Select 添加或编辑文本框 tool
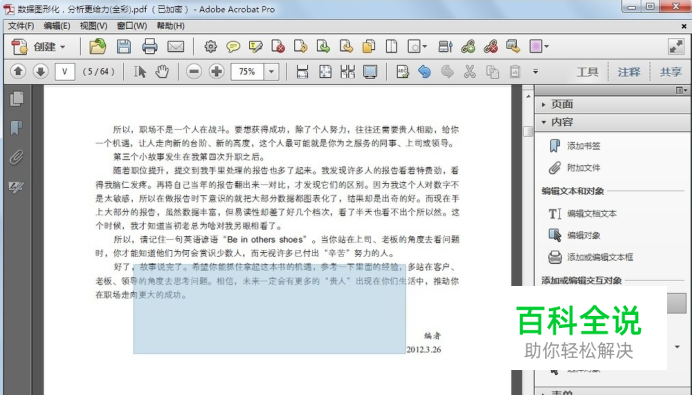The height and width of the screenshot is (395, 692). (x=600, y=257)
